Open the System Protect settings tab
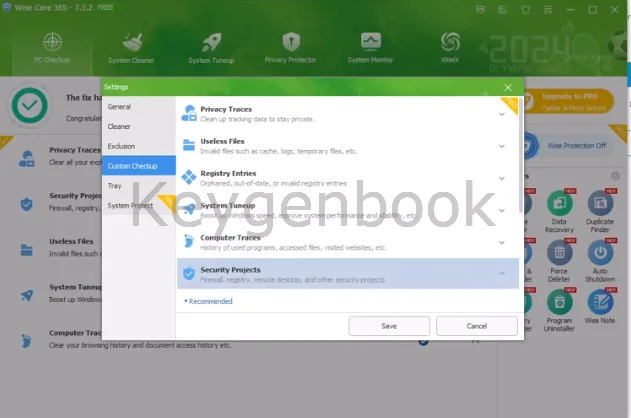Viewport: 631px width, 418px height. click(x=130, y=205)
